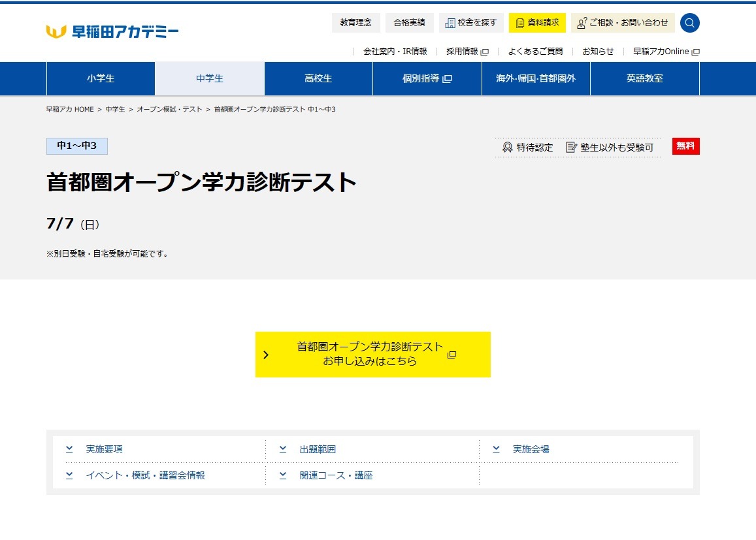Click the external-link icon on yellow apply button
This screenshot has height=540, width=756.
point(452,355)
